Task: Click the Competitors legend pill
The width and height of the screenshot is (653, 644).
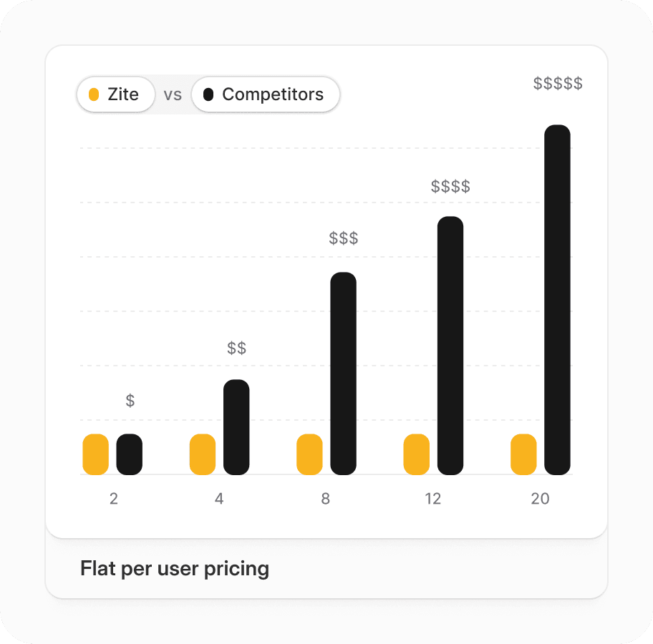Action: click(265, 94)
